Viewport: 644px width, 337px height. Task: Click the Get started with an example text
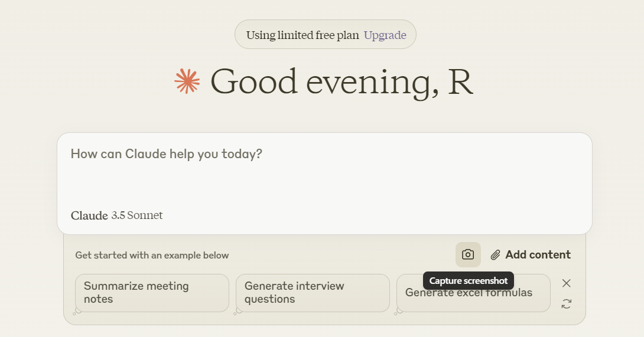[152, 256]
